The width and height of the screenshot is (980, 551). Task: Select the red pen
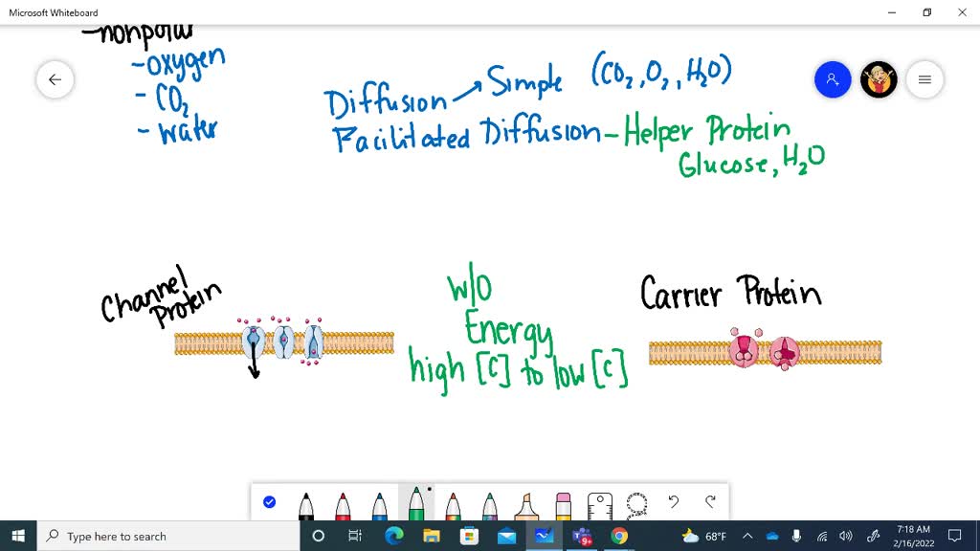tap(343, 505)
